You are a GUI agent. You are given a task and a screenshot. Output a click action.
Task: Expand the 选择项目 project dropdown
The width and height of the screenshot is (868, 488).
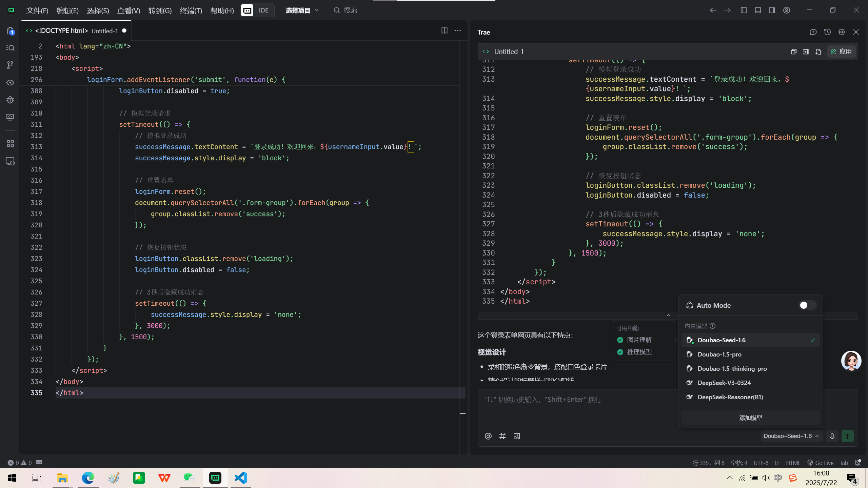click(x=302, y=11)
